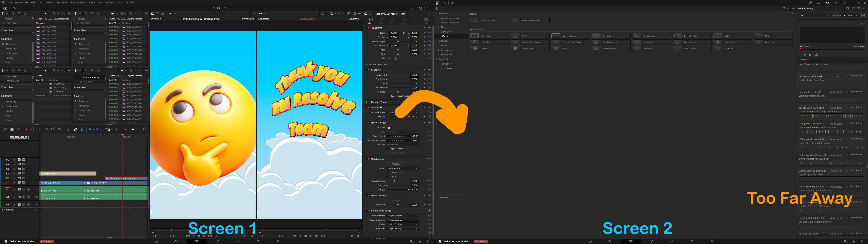The width and height of the screenshot is (868, 244).
Task: Click the Insert Clip toolbar icon
Action: pos(46,129)
